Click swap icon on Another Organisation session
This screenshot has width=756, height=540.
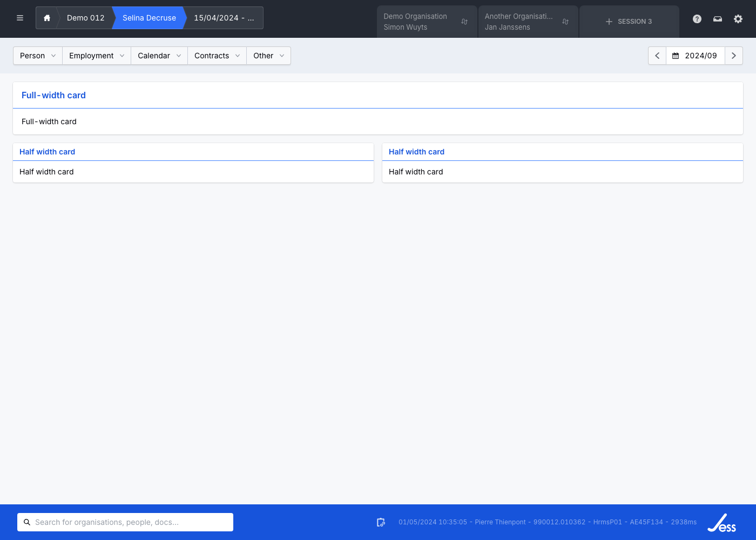(565, 22)
